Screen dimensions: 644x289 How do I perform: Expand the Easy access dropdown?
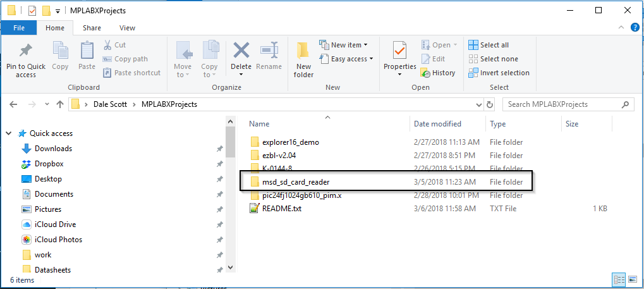click(x=371, y=59)
